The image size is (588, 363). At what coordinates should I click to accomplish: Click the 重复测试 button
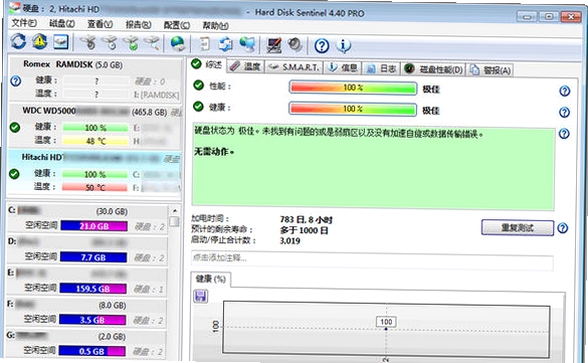point(517,228)
